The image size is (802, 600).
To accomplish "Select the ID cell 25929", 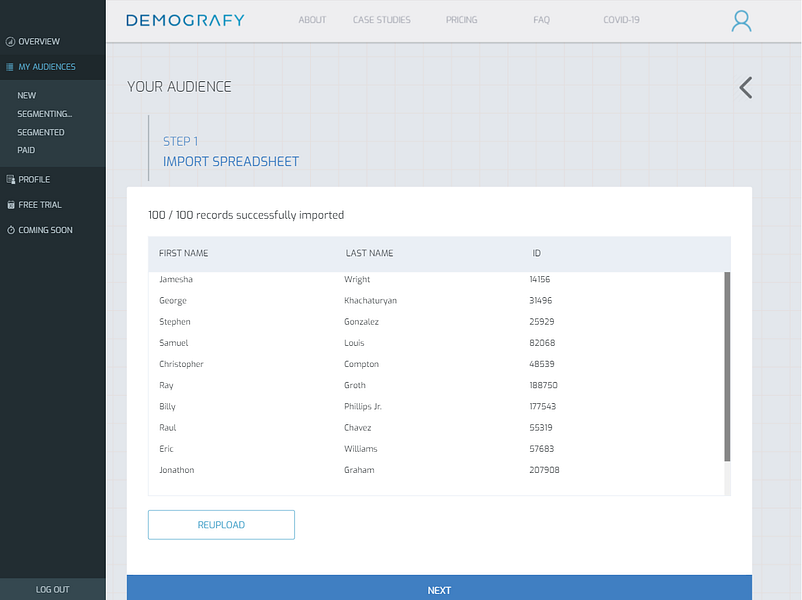I will tap(542, 322).
